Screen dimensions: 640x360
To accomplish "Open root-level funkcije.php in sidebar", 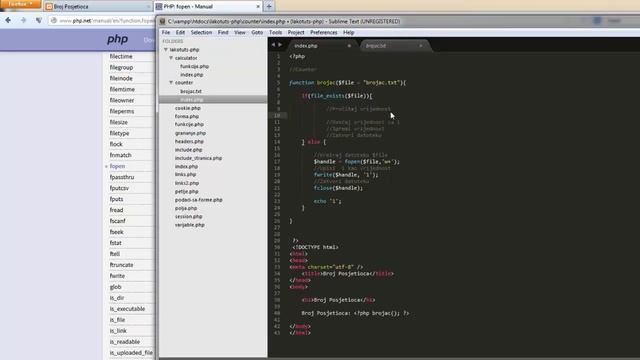I will point(189,124).
